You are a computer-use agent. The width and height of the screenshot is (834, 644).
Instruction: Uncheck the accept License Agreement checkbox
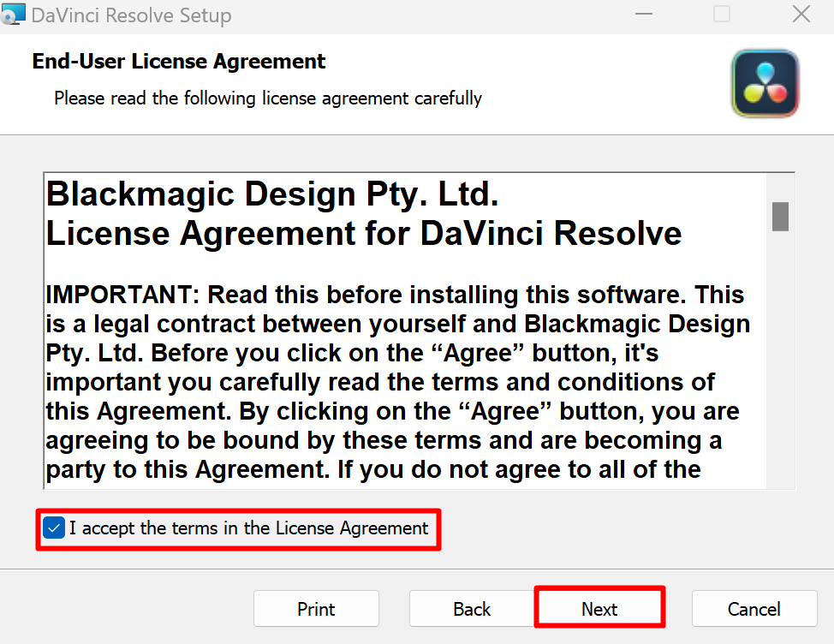[54, 528]
